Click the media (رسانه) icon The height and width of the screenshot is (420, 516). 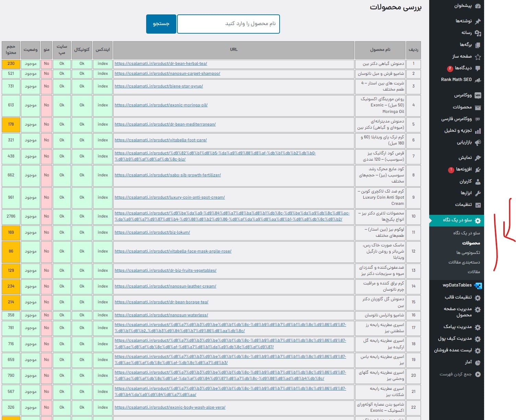coord(478,33)
